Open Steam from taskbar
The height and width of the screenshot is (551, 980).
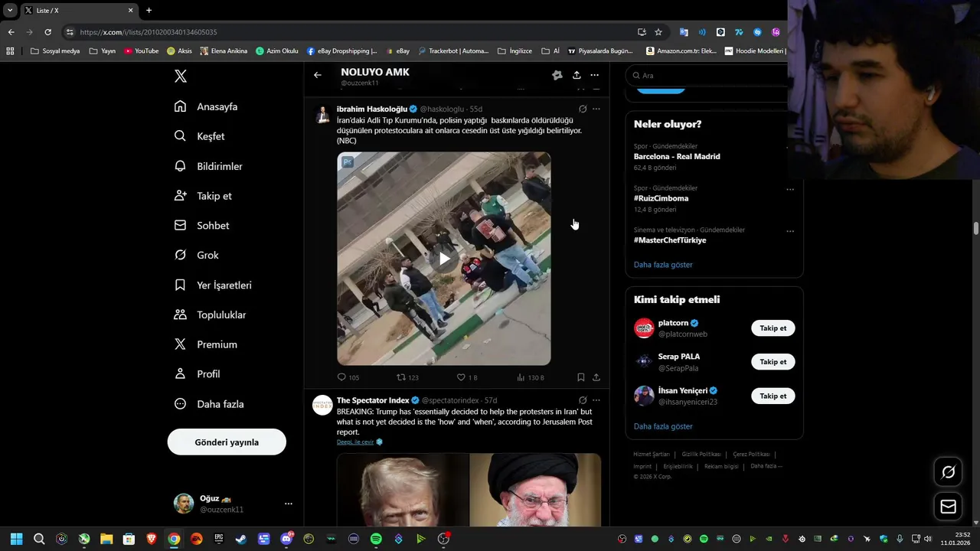point(241,539)
